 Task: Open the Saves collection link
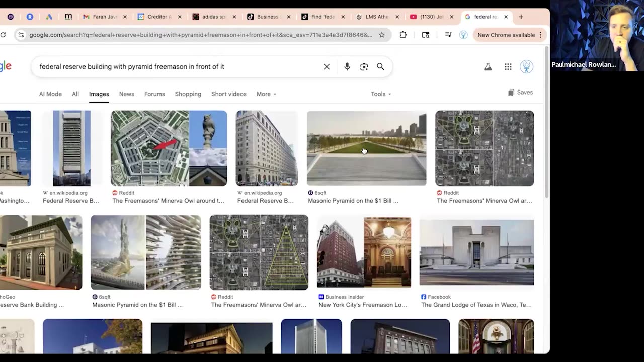tap(520, 93)
